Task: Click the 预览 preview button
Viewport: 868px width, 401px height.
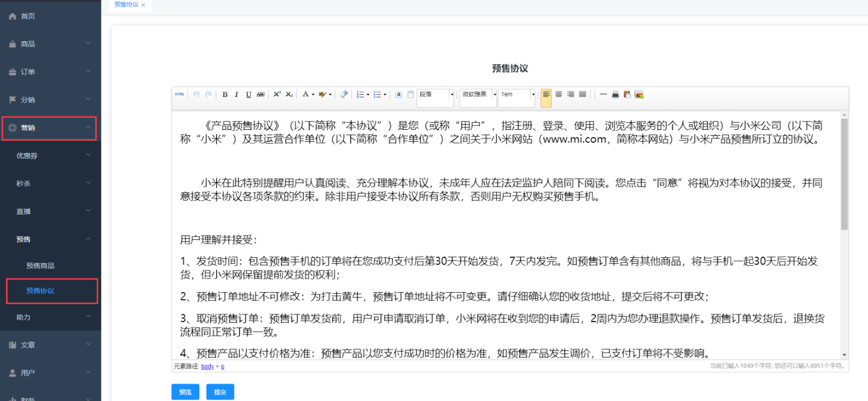Action: (185, 392)
